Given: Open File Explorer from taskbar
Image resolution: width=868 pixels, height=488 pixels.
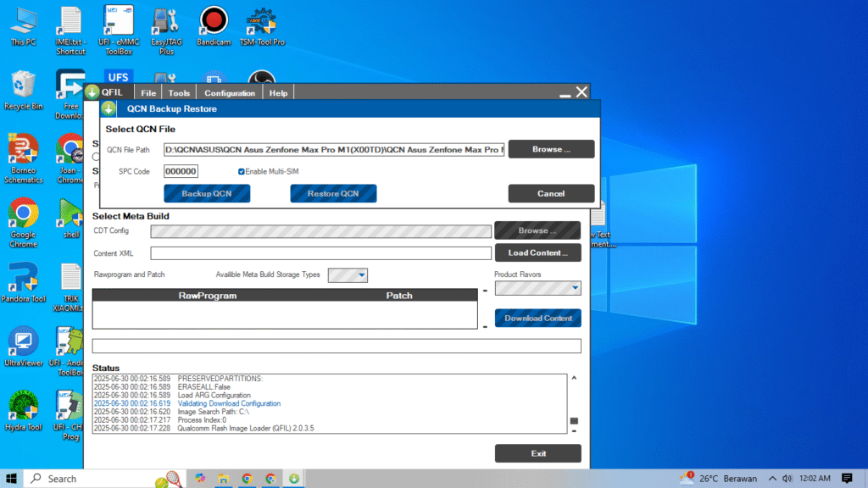Looking at the screenshot, I should click(223, 479).
